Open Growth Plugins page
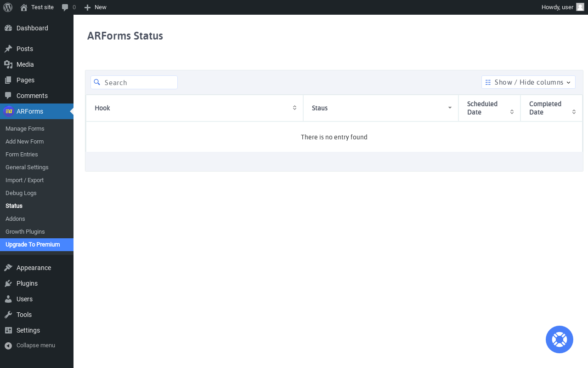 pyautogui.click(x=25, y=232)
